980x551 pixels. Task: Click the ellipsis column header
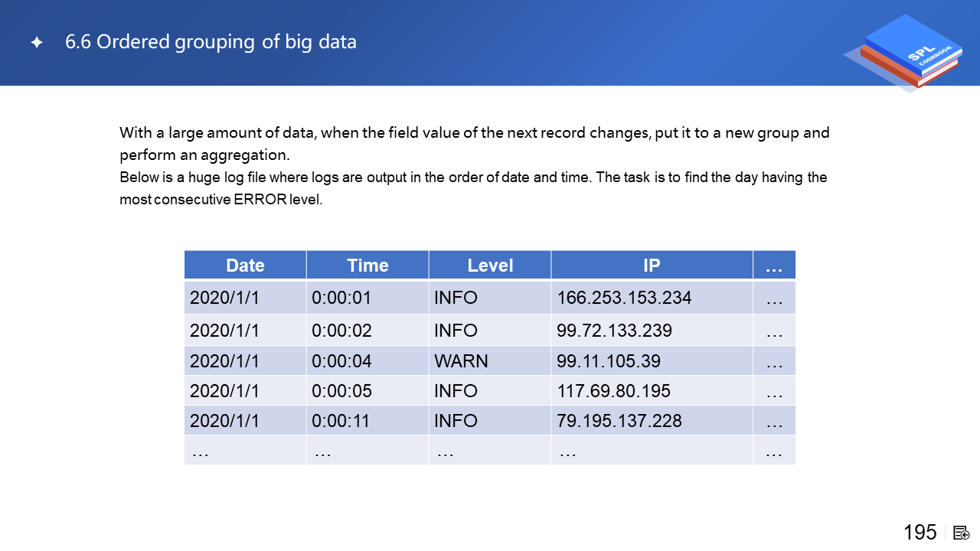(x=774, y=266)
